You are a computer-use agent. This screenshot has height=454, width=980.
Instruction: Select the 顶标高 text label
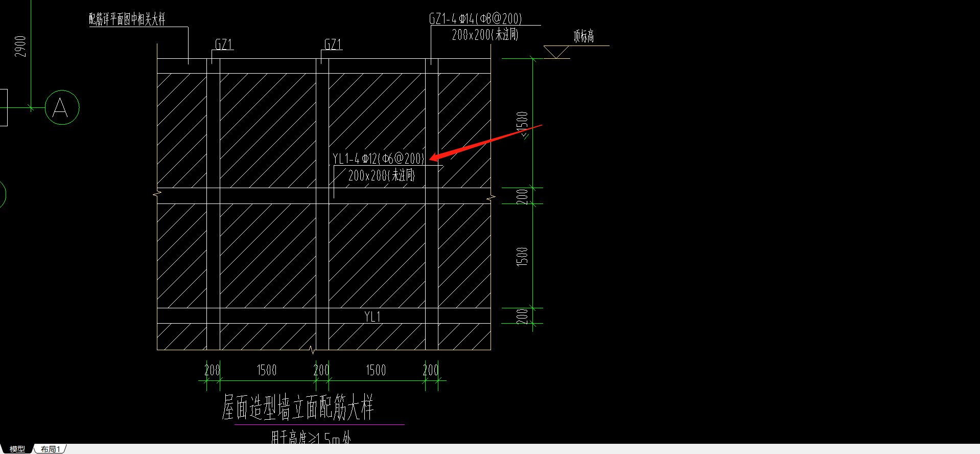(x=584, y=36)
